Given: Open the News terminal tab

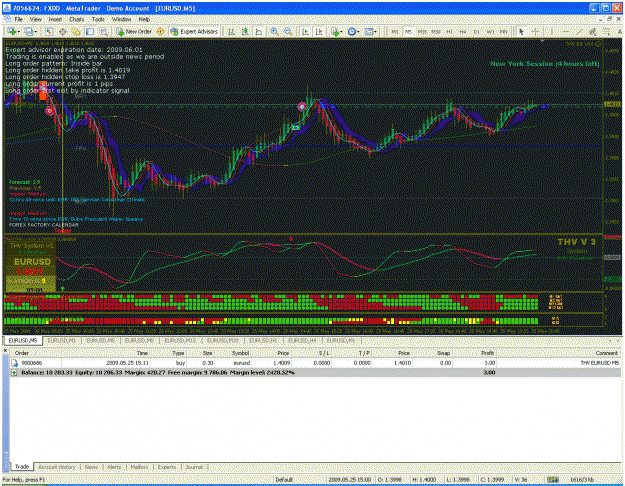Looking at the screenshot, I should [91, 466].
